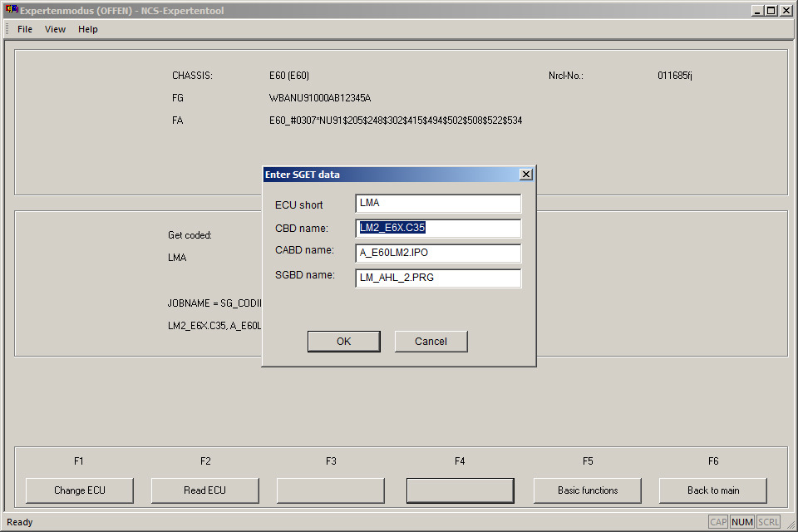The image size is (798, 532).
Task: Click the SCRL status bar indicator
Action: (768, 522)
